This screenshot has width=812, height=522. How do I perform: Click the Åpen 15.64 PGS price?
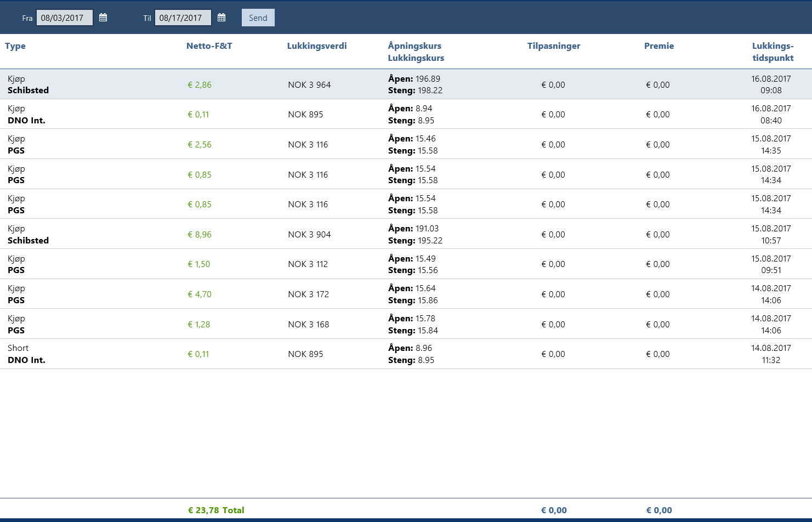click(412, 288)
